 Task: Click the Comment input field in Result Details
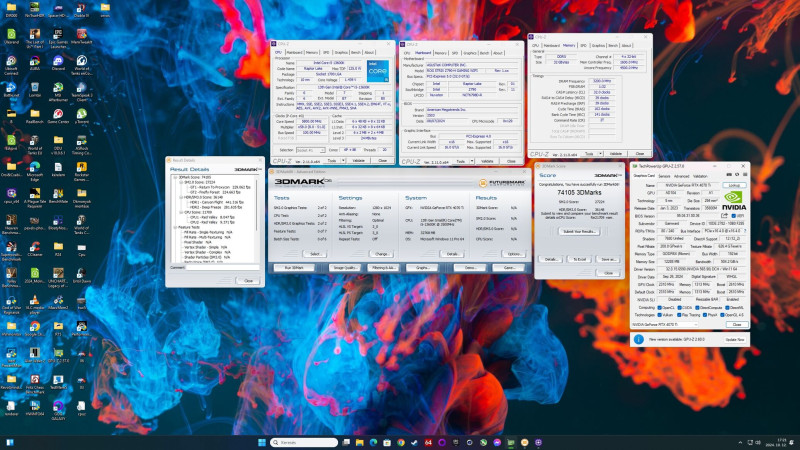coord(222,267)
